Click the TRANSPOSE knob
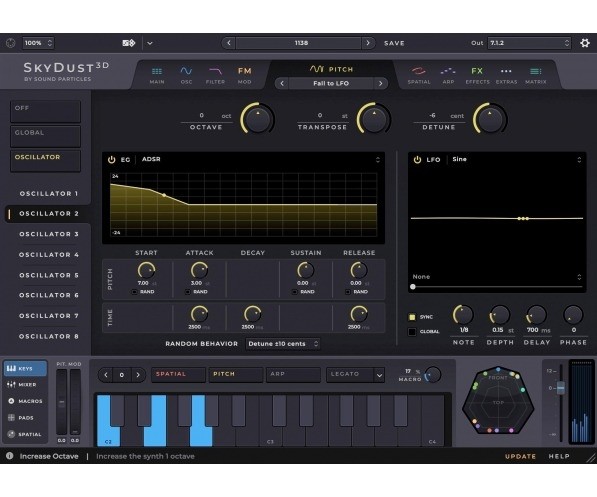The width and height of the screenshot is (597, 497). 374,118
